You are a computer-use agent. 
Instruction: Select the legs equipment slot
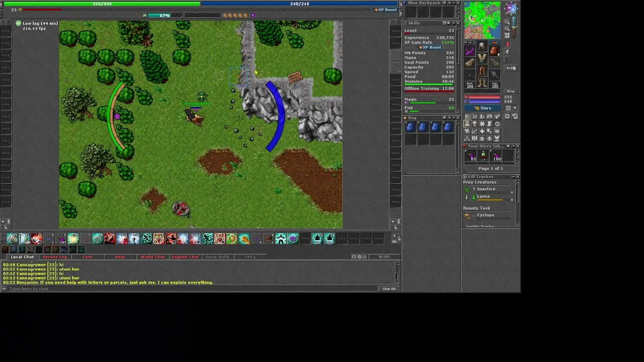point(482,70)
